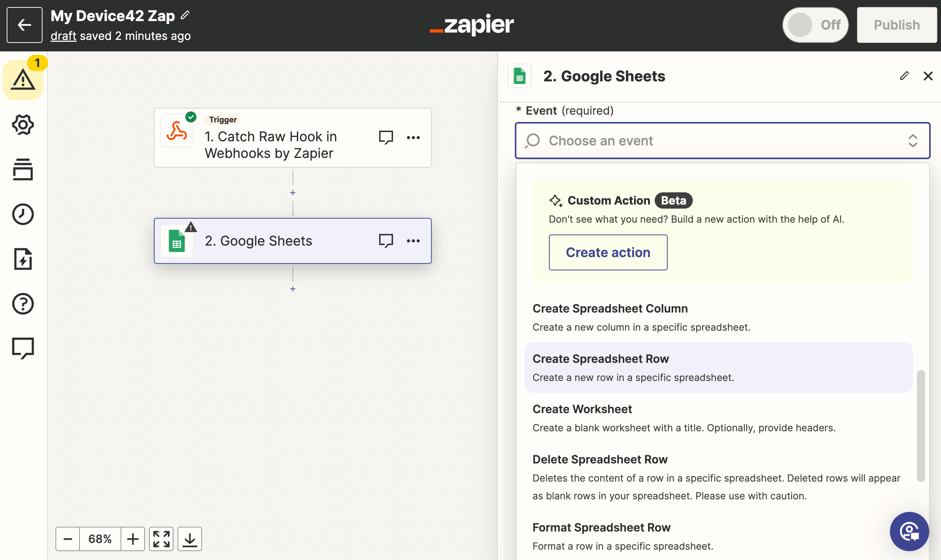Open the help question mark icon
Screen dimensions: 941x560
[x=23, y=304]
